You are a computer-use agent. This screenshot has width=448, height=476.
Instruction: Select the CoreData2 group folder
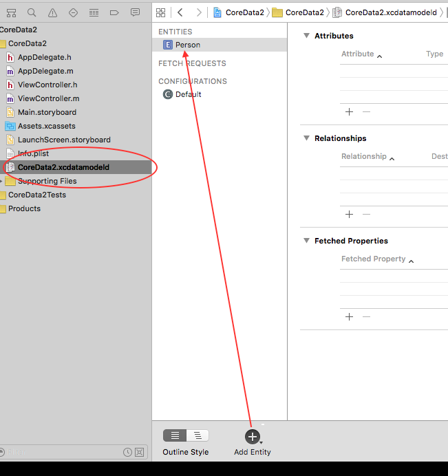(x=28, y=44)
